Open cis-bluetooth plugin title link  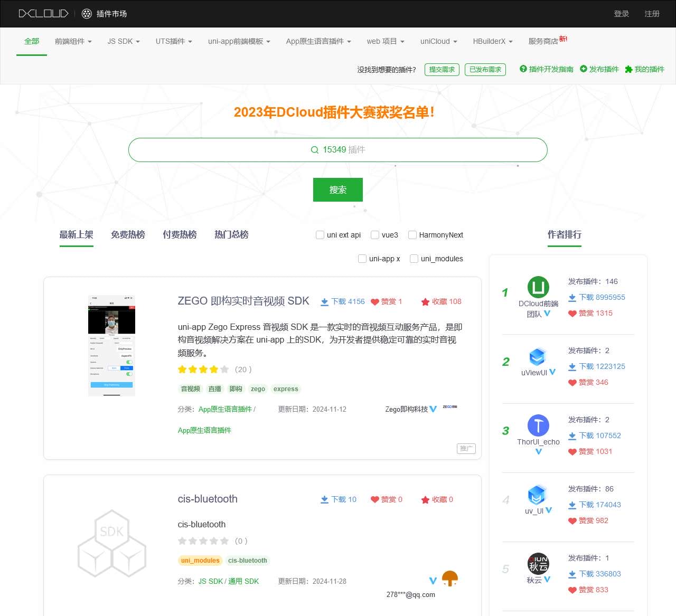(208, 499)
